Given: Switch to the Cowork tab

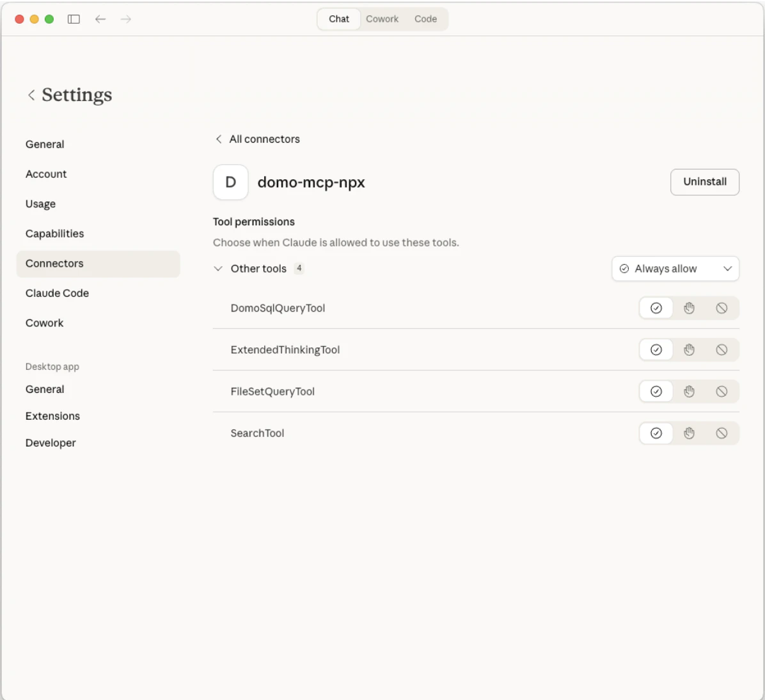Looking at the screenshot, I should click(382, 19).
